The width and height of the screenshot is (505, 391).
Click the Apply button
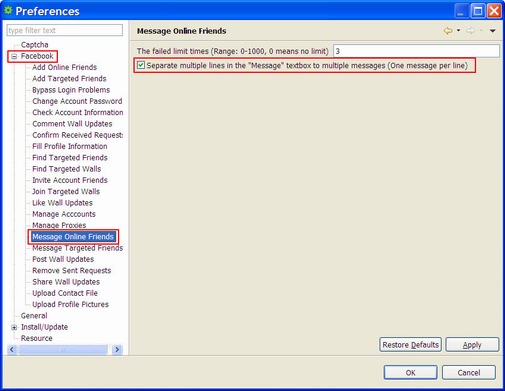tap(472, 345)
